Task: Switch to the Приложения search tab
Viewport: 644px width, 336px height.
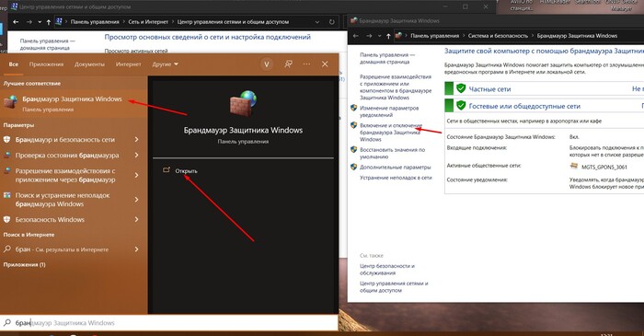Action: (x=46, y=64)
